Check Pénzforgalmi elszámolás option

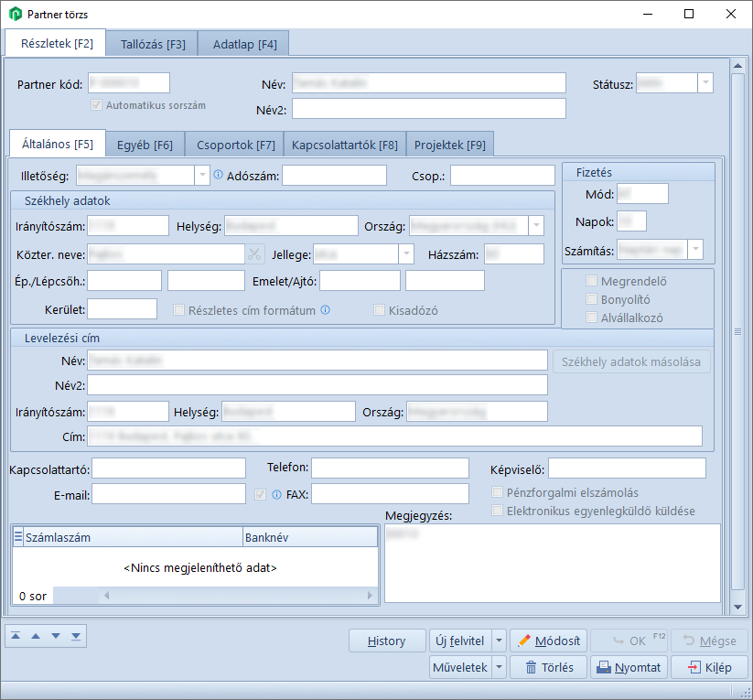pyautogui.click(x=499, y=492)
